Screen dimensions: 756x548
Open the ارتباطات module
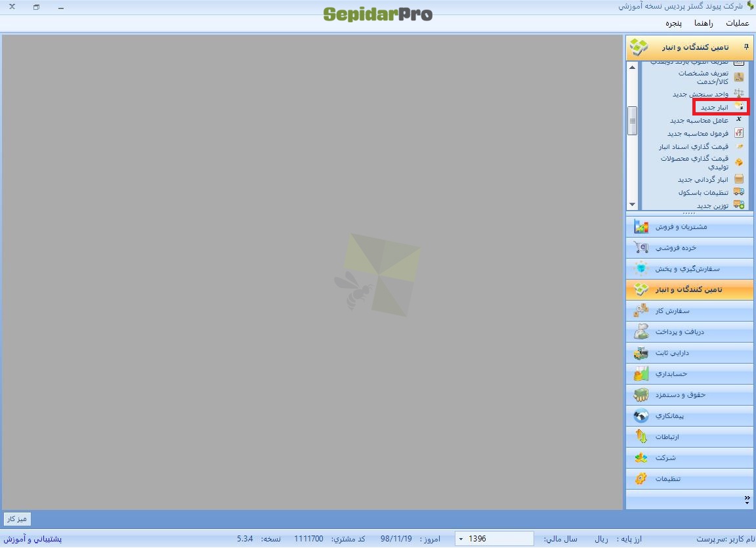pos(690,436)
